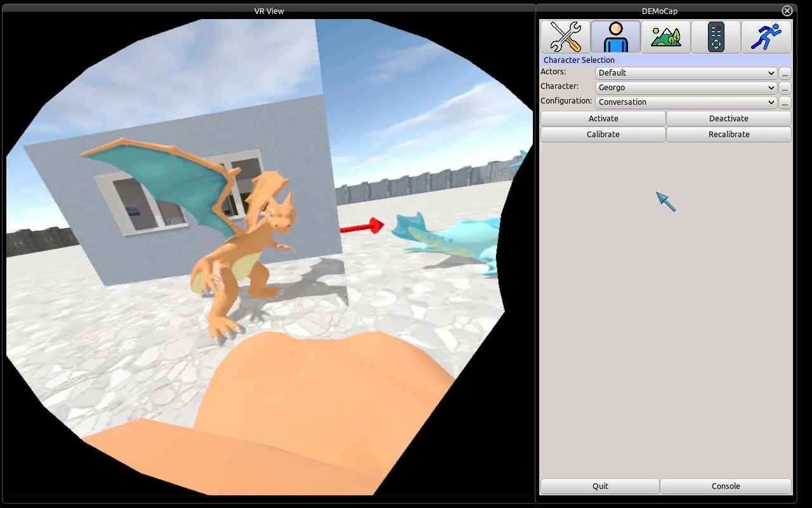The height and width of the screenshot is (508, 812).
Task: Click the red arrow gizmo in VR View
Action: tap(362, 226)
